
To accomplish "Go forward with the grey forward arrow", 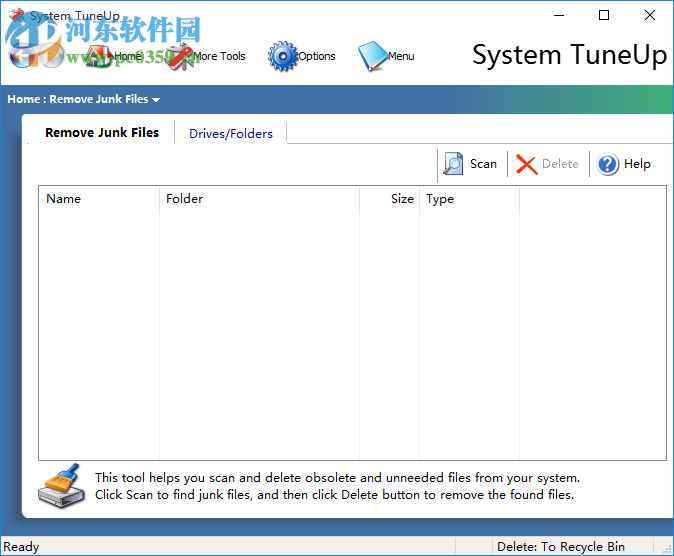I will [52, 56].
